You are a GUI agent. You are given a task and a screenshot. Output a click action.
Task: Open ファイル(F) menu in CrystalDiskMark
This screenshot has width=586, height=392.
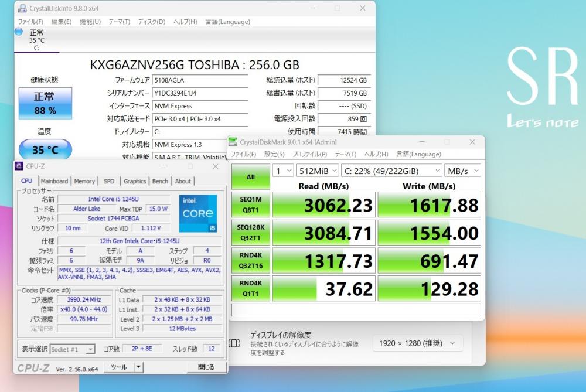(243, 154)
